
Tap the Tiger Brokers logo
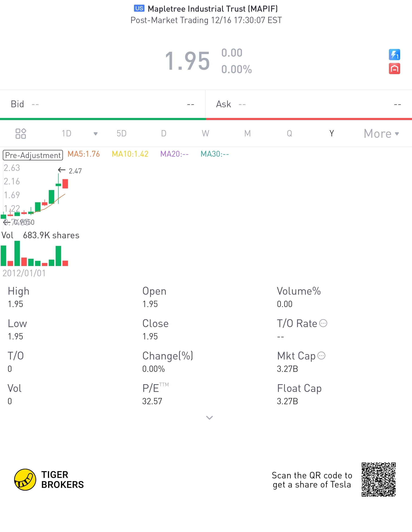coord(49,480)
